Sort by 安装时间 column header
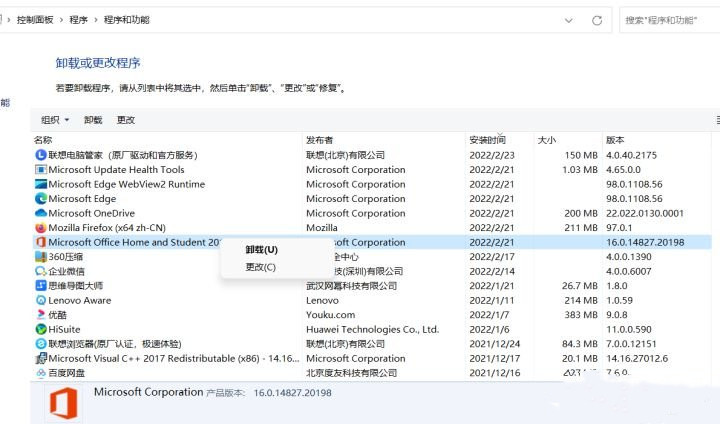Image resolution: width=720 pixels, height=424 pixels. point(487,140)
